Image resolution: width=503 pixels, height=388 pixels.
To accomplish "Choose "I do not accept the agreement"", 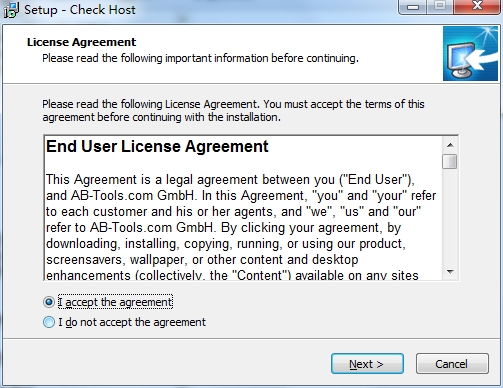I will coord(49,322).
